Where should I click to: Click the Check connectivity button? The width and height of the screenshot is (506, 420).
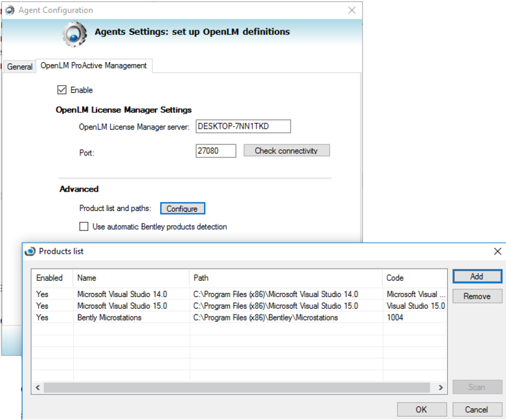(x=286, y=151)
